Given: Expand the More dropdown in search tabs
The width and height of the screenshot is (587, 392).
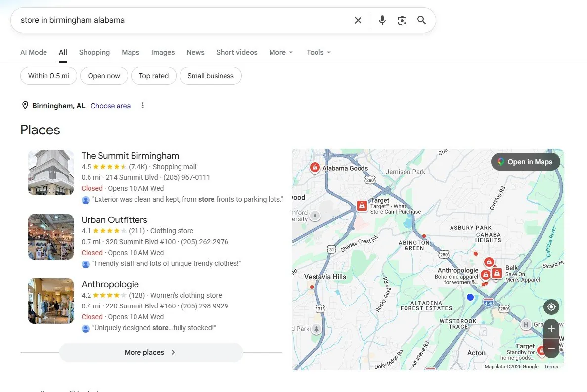Looking at the screenshot, I should [281, 52].
